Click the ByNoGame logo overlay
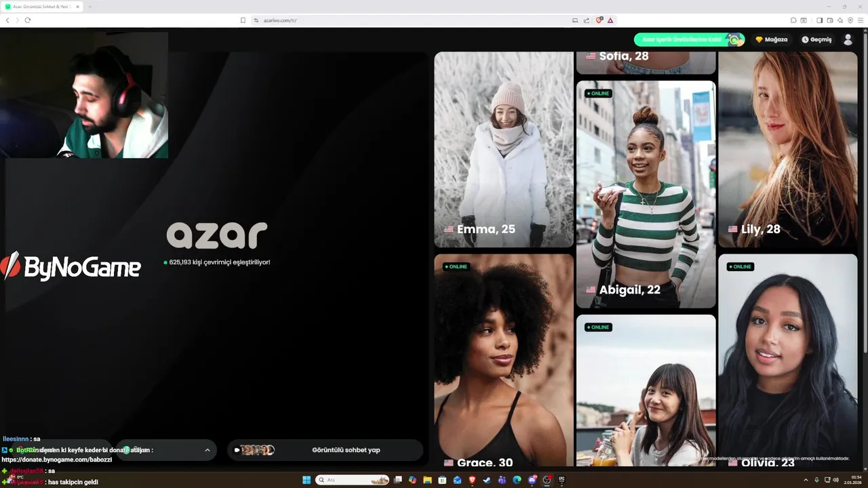The height and width of the screenshot is (488, 868). pyautogui.click(x=71, y=266)
